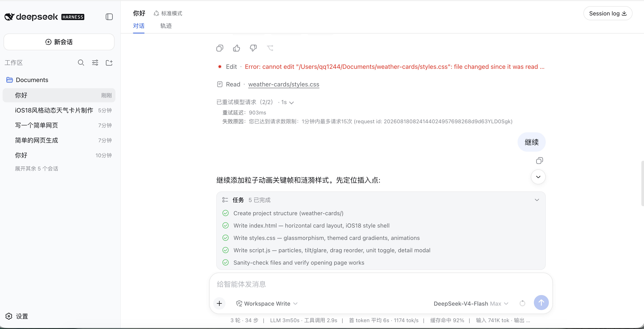Click the loading spinner beside the send button
Viewport: 644px width, 329px height.
[x=522, y=303]
